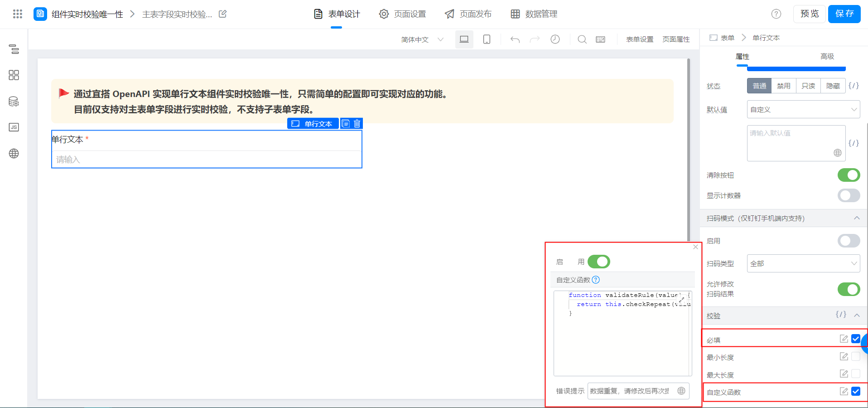Open 页面属性 link
This screenshot has height=408, width=868.
tap(676, 39)
